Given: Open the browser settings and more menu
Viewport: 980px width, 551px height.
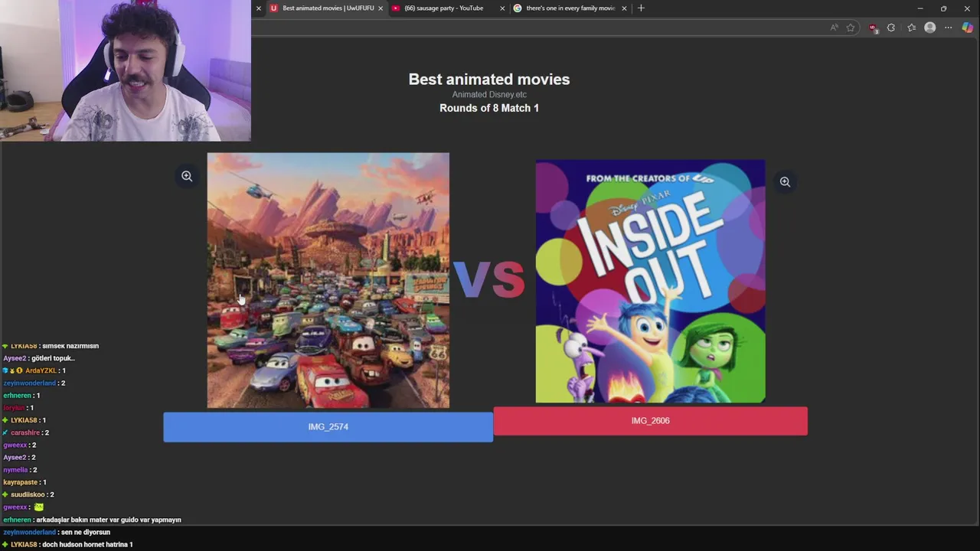Looking at the screenshot, I should coord(949,28).
